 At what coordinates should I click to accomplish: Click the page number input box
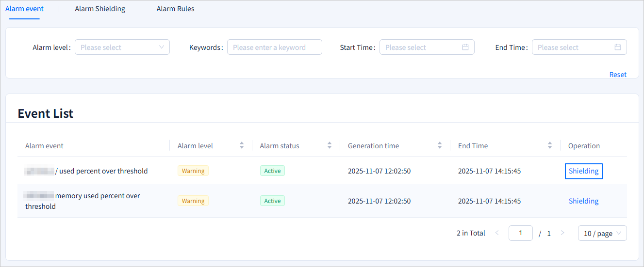click(x=520, y=233)
